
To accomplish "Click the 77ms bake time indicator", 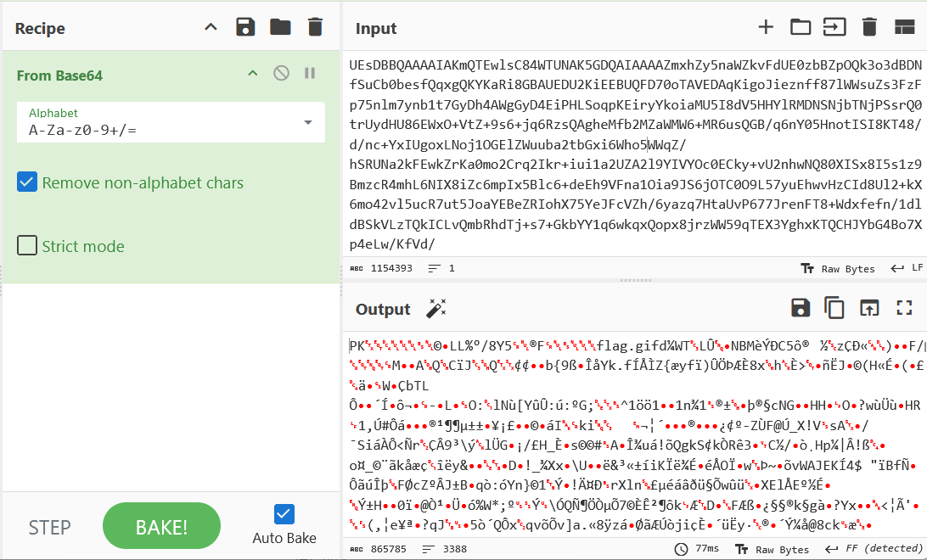I will (x=696, y=549).
